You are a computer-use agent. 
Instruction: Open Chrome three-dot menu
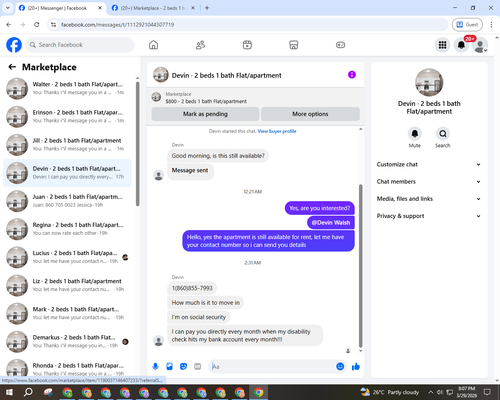491,24
